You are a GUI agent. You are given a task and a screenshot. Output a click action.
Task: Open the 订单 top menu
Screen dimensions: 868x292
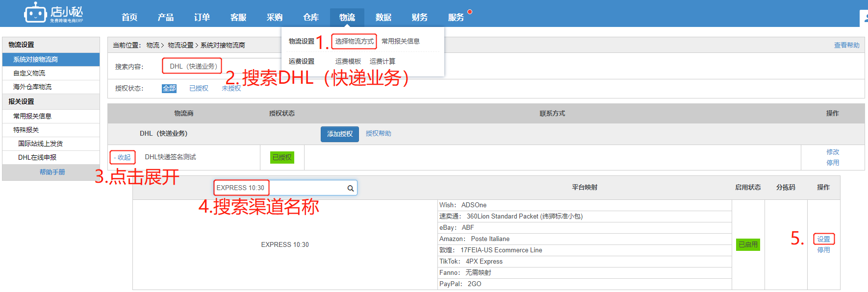tap(202, 17)
